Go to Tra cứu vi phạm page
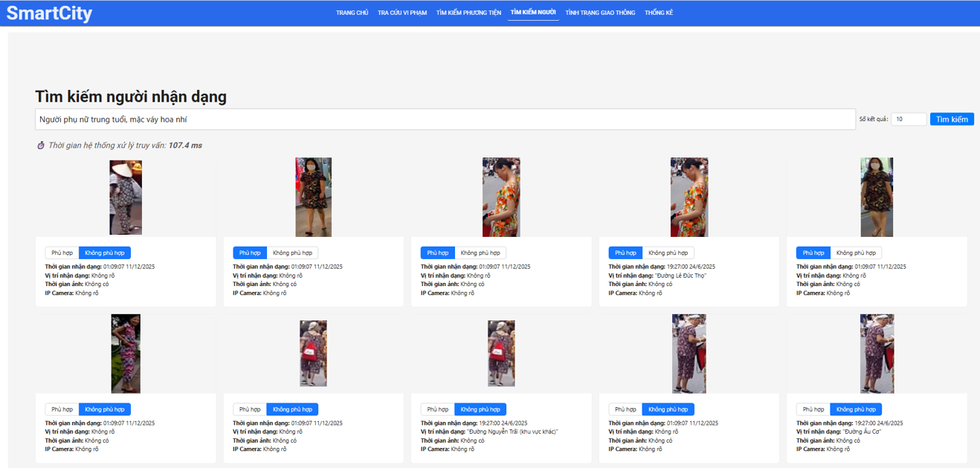 402,13
